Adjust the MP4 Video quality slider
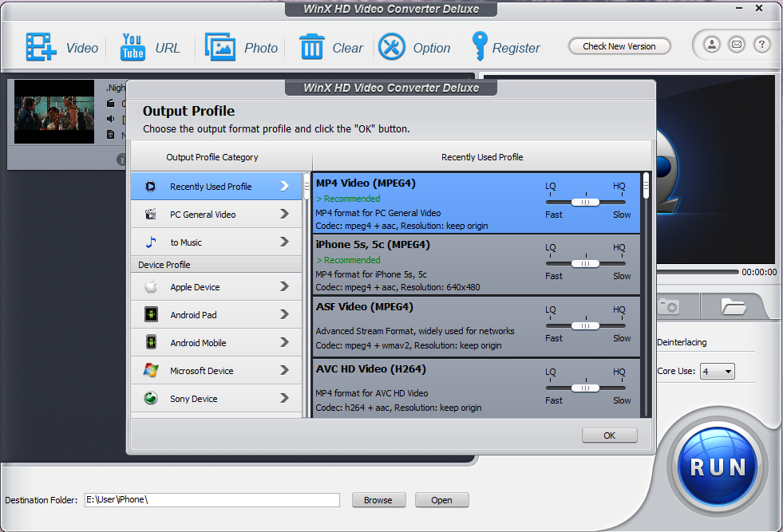783x532 pixels. (586, 203)
